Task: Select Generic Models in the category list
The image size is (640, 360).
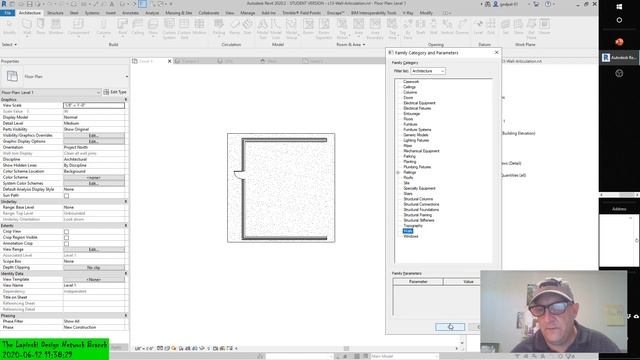Action: tap(416, 135)
